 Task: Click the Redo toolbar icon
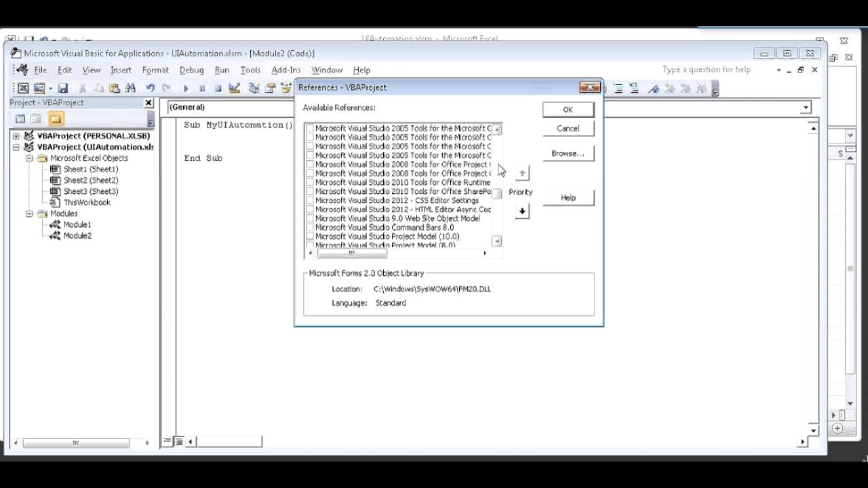click(166, 88)
